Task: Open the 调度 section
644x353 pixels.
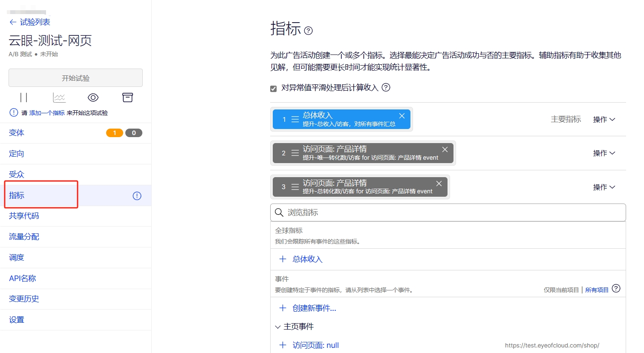Action: click(75, 258)
